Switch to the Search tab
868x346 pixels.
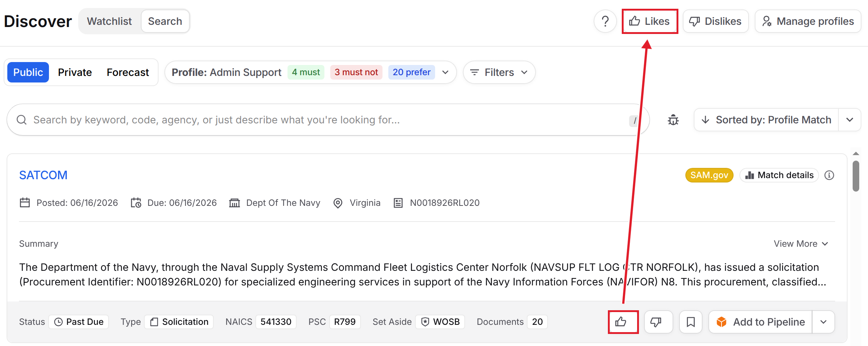pyautogui.click(x=165, y=21)
